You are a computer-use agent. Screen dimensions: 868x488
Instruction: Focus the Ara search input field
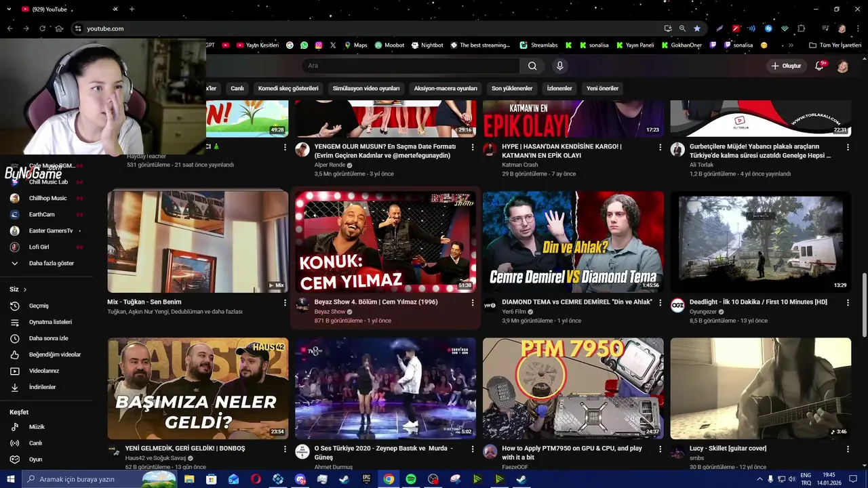pyautogui.click(x=411, y=66)
